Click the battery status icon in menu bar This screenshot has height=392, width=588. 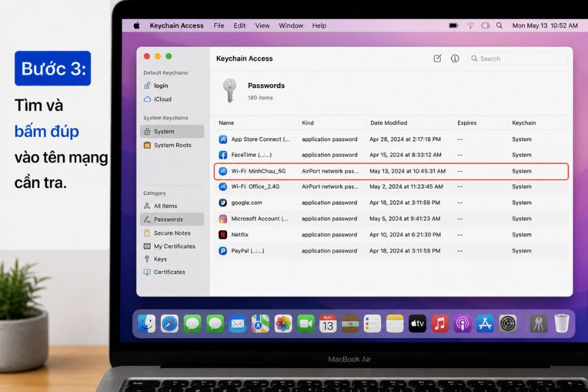pyautogui.click(x=454, y=25)
